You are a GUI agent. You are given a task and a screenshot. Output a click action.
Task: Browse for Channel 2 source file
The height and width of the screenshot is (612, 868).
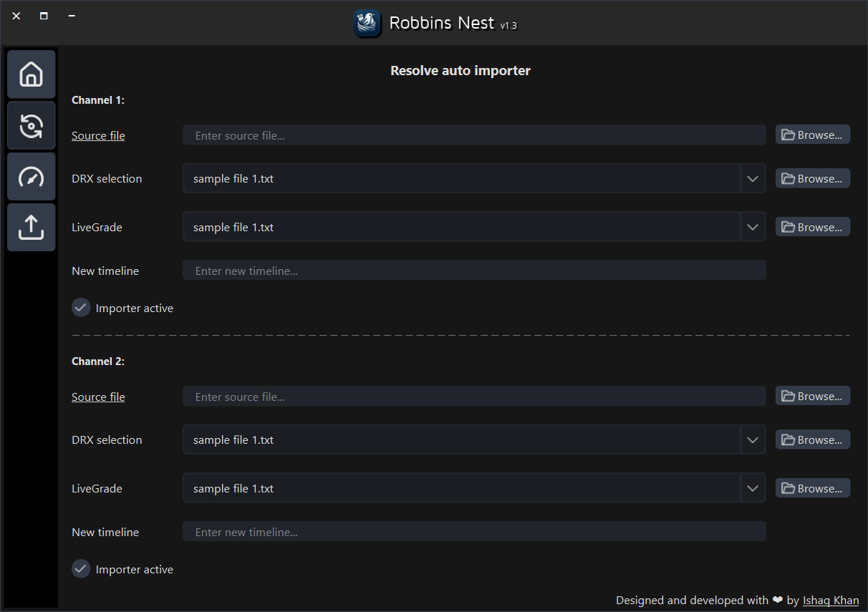click(813, 396)
